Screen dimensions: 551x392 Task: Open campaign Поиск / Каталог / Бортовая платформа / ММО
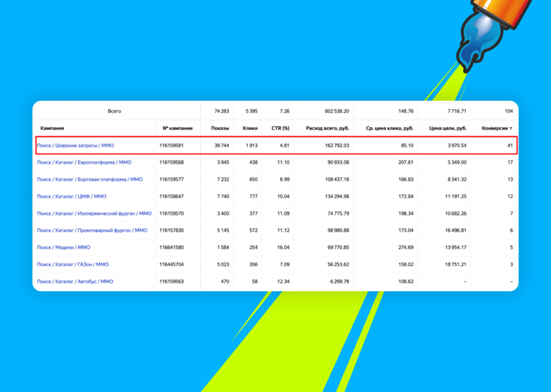pos(90,179)
